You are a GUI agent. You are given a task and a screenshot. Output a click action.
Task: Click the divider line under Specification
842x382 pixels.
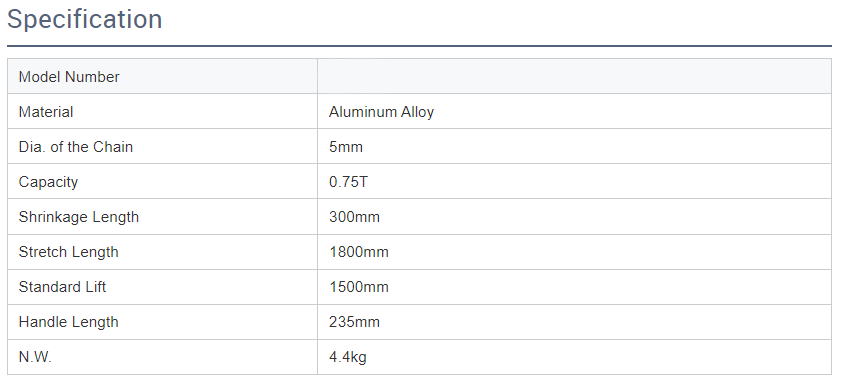(419, 46)
